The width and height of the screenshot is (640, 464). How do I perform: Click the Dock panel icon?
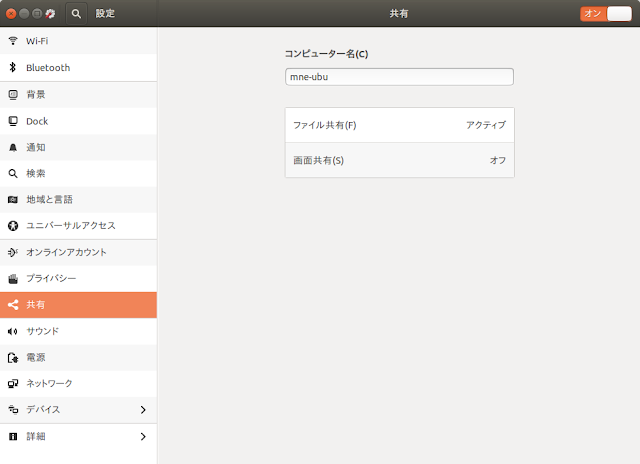pyautogui.click(x=13, y=121)
